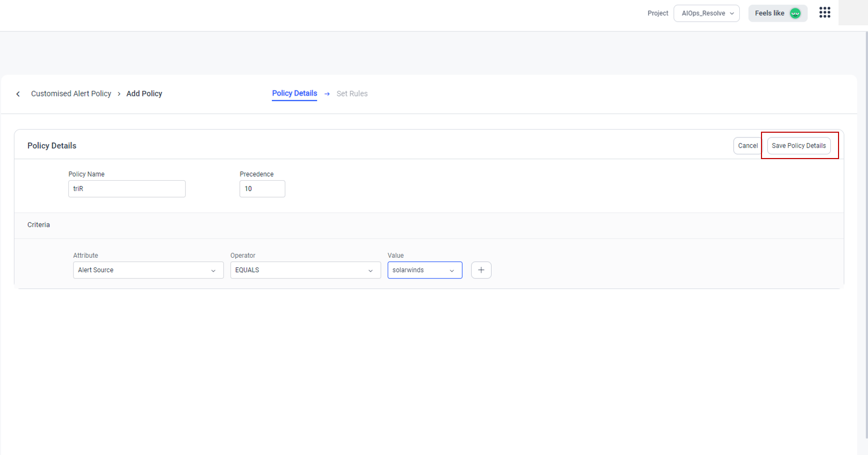The image size is (868, 455).
Task: Open the Project dropdown AIOps_Resolve
Action: 706,13
